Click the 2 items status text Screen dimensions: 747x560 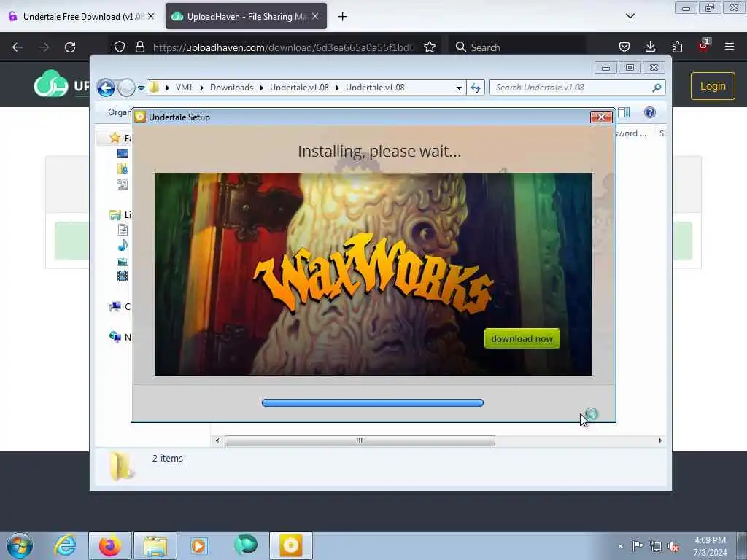(x=168, y=458)
